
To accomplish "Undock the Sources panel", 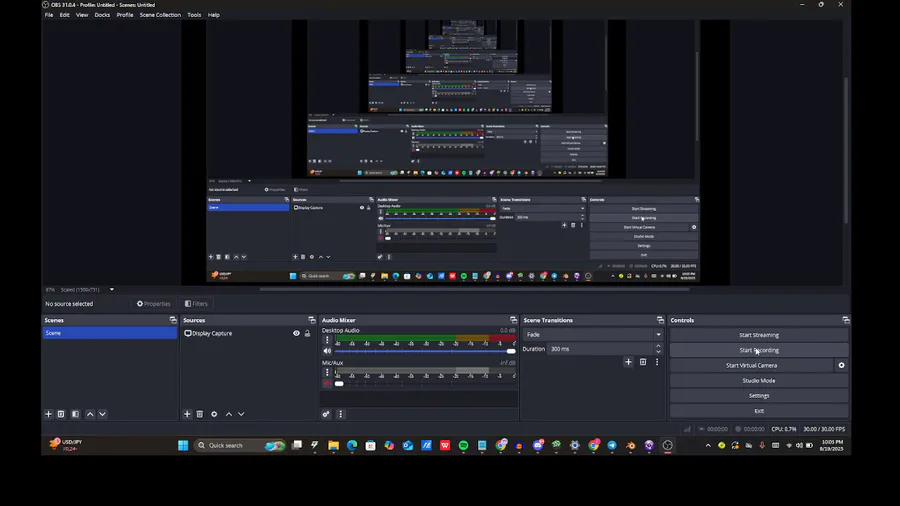I will click(x=312, y=320).
